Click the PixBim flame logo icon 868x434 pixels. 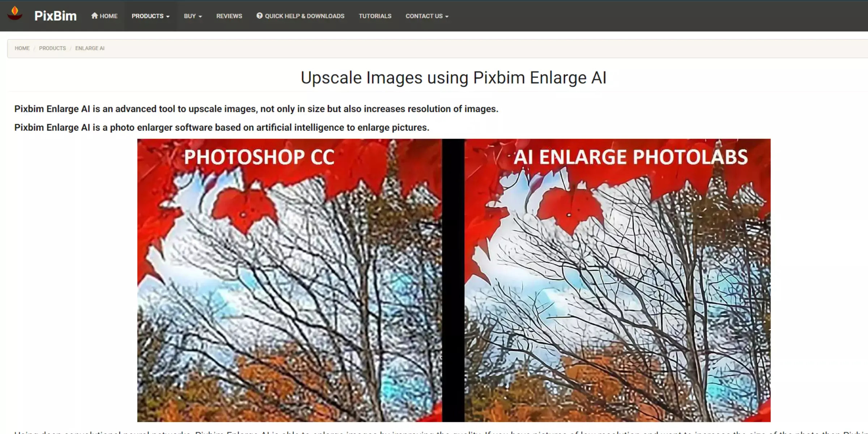click(x=15, y=14)
